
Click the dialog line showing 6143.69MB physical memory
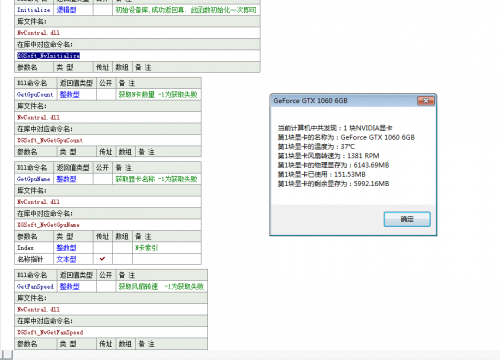(x=333, y=165)
